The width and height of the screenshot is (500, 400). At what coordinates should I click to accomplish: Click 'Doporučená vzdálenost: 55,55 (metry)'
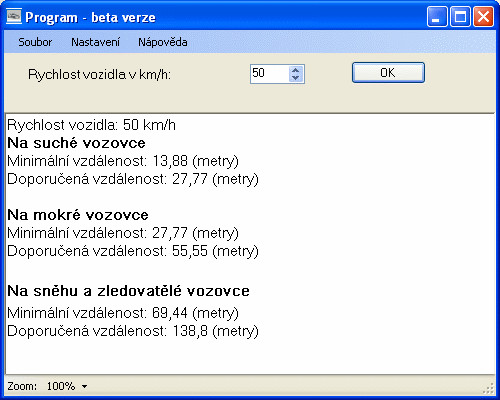point(133,251)
